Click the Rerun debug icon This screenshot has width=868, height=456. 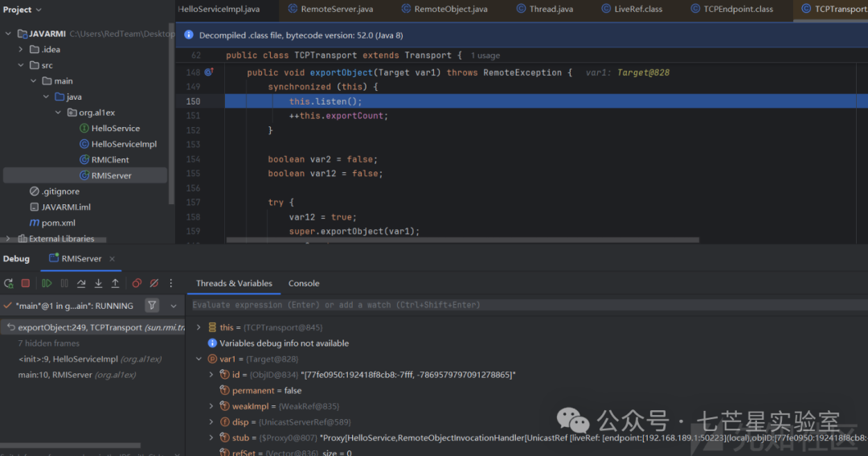pyautogui.click(x=8, y=283)
